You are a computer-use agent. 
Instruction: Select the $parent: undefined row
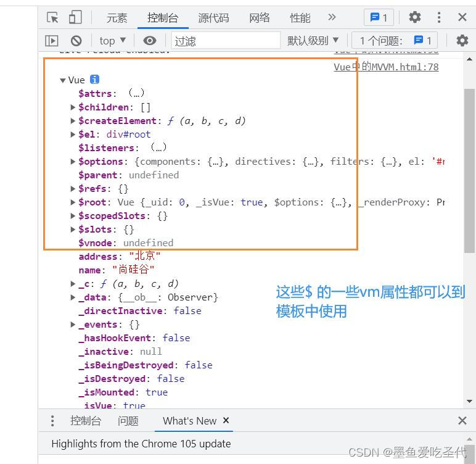[129, 175]
